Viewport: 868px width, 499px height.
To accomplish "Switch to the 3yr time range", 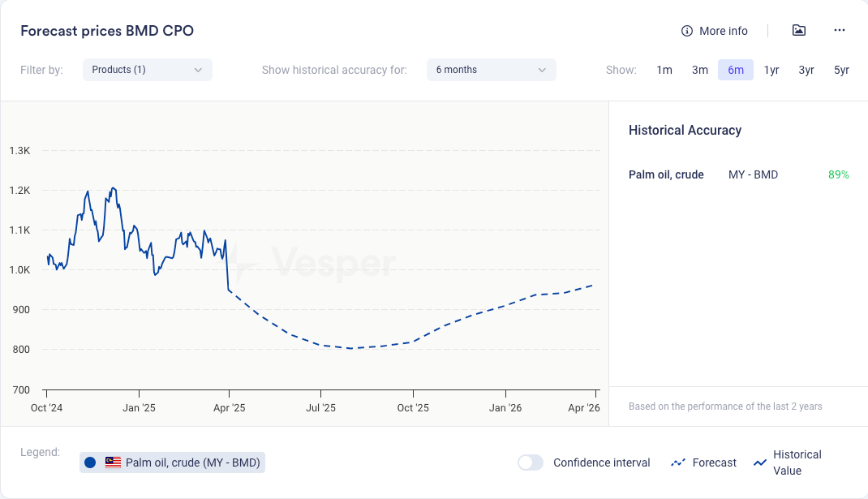I will pyautogui.click(x=806, y=70).
